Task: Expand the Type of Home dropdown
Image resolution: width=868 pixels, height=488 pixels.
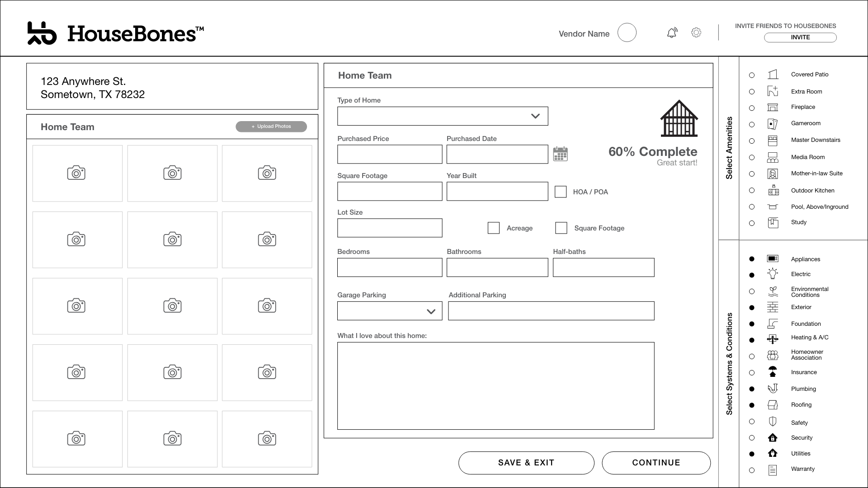Action: pos(443,116)
